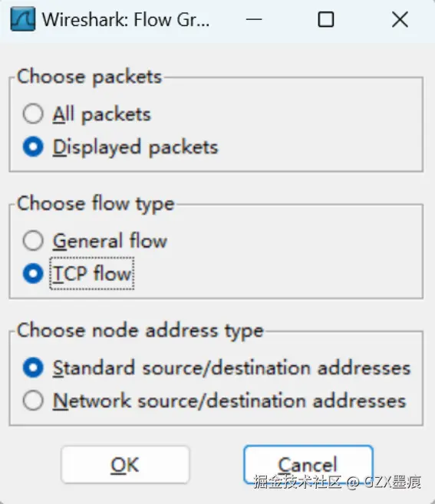Select the All packets radio button

pyautogui.click(x=33, y=114)
